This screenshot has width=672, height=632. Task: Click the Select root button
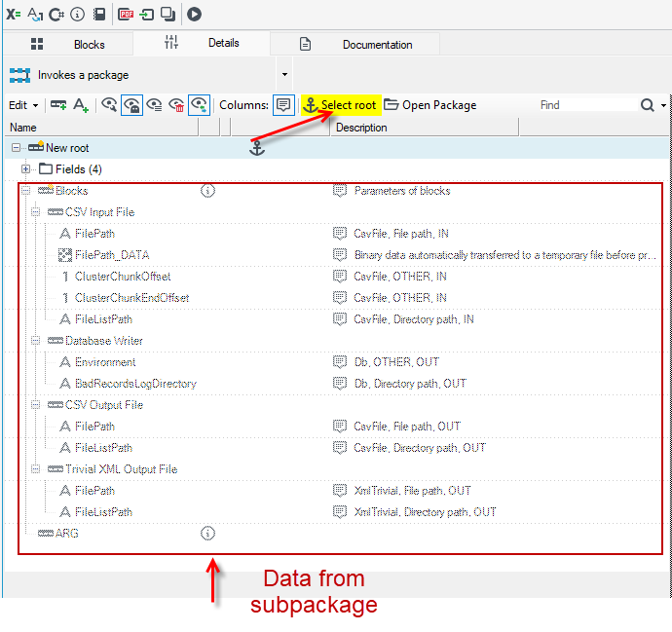pyautogui.click(x=341, y=105)
